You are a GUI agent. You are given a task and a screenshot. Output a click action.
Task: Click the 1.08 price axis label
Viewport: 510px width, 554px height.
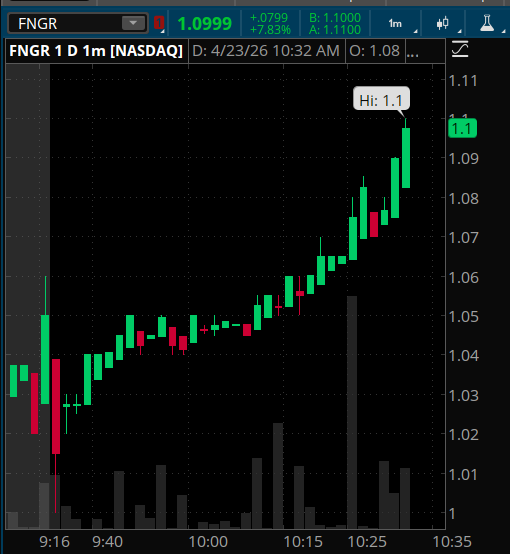(463, 199)
